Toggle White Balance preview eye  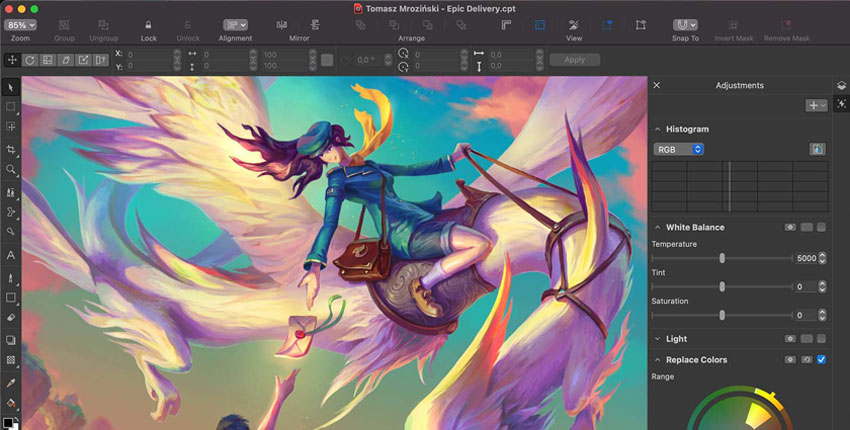790,227
